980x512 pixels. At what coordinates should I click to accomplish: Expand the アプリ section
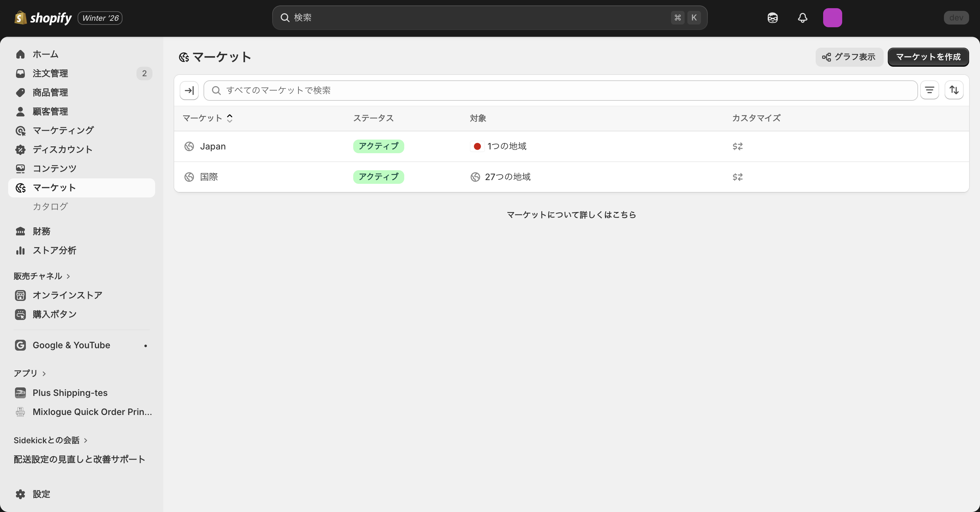43,373
